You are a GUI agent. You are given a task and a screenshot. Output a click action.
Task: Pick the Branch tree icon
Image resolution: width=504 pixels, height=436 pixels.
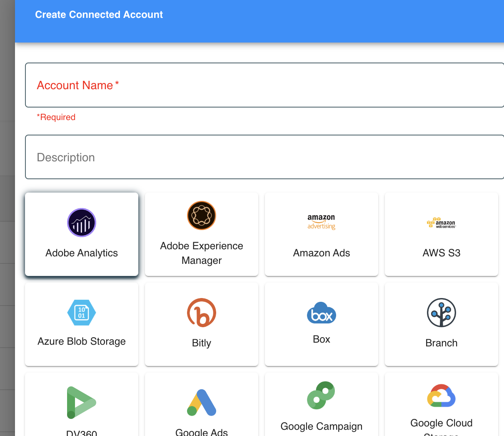(442, 313)
